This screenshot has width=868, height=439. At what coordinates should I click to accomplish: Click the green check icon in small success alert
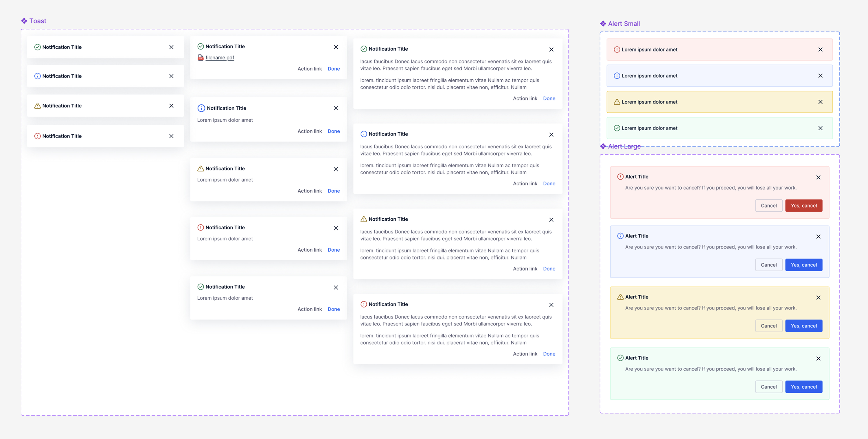[617, 128]
